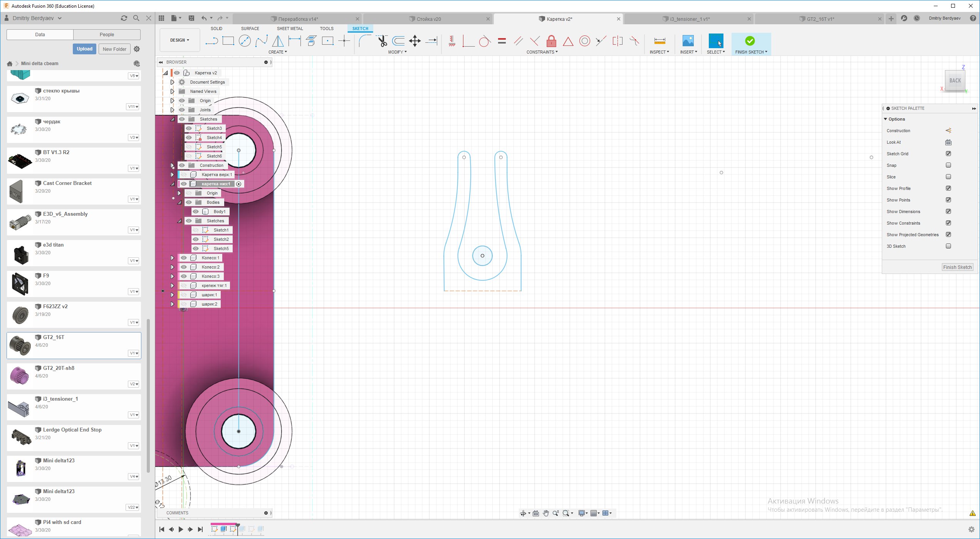Open the DESIGN workspace dropdown
Screen dimensions: 980x539
[x=180, y=40]
